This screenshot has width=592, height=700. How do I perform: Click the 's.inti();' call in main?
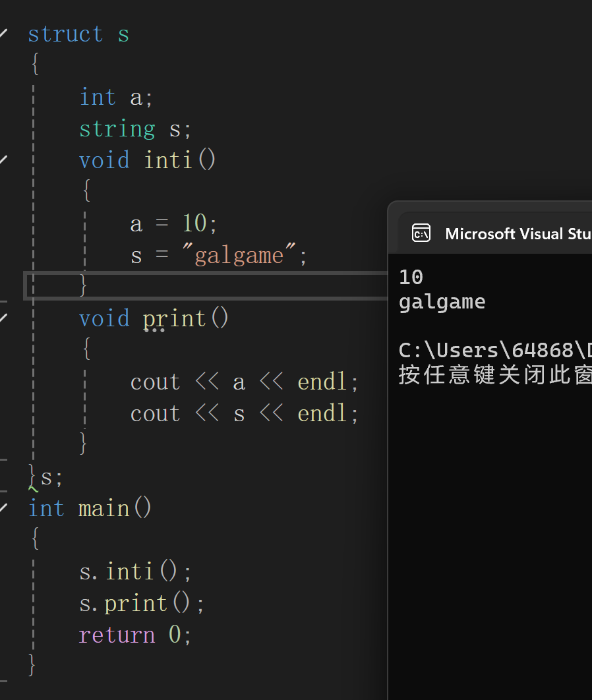135,571
